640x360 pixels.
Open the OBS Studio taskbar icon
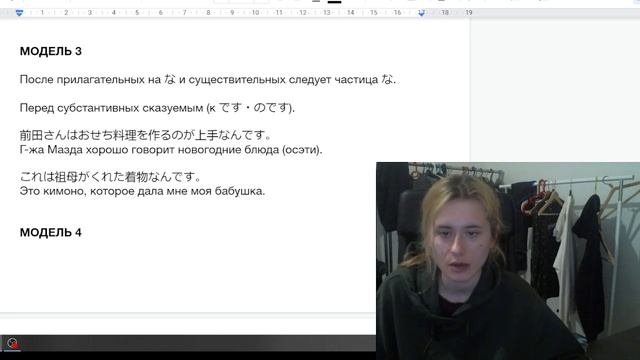tap(12, 343)
